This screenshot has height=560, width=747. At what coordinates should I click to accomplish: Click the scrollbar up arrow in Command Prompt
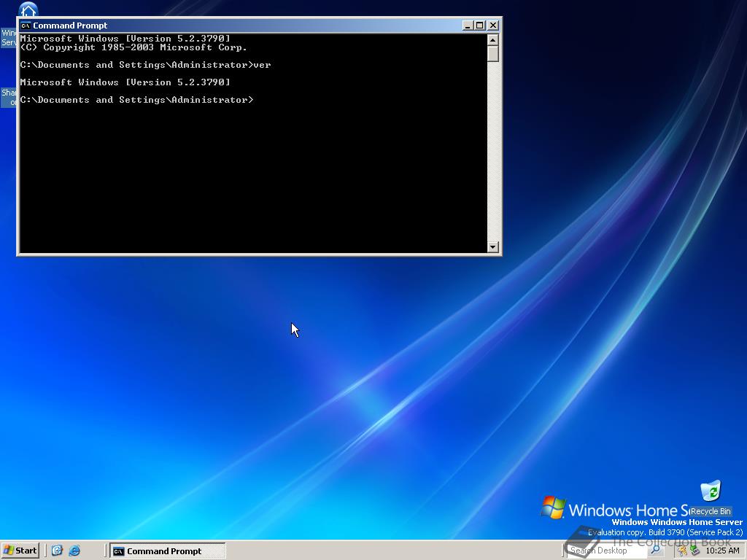[492, 39]
